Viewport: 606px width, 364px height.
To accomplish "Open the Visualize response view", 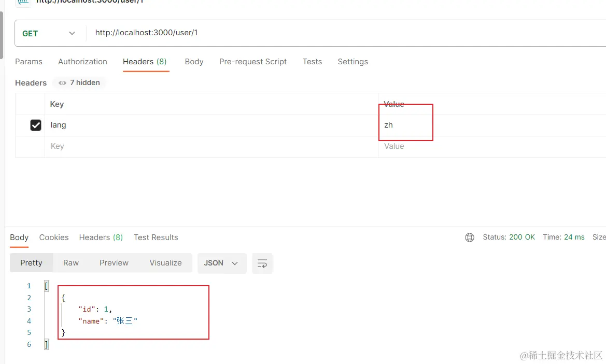I will point(165,263).
